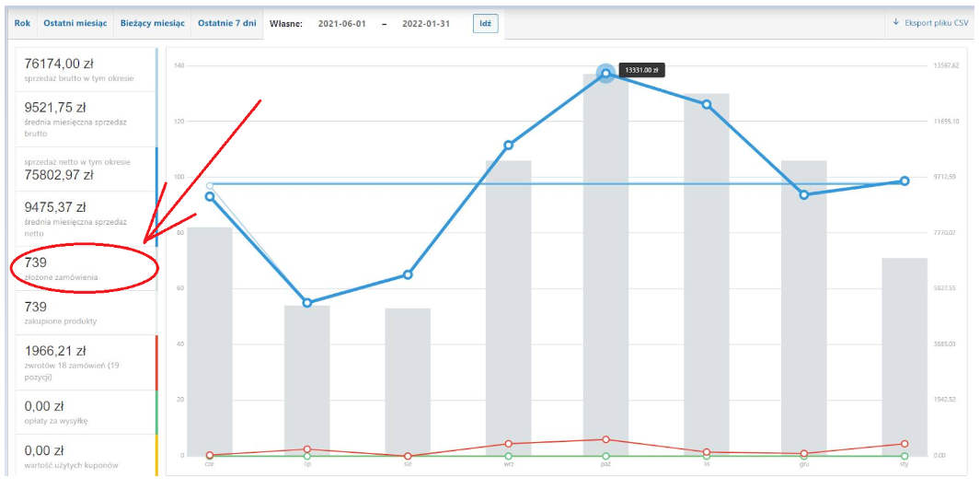This screenshot has height=489, width=980.
Task: Edit the end date 2022-01-31 field
Action: click(428, 24)
